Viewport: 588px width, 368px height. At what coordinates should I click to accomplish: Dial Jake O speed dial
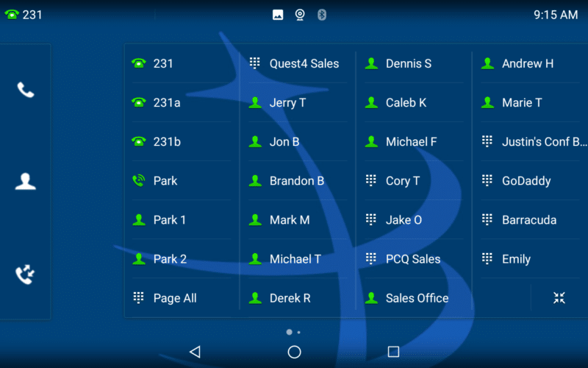click(x=414, y=219)
